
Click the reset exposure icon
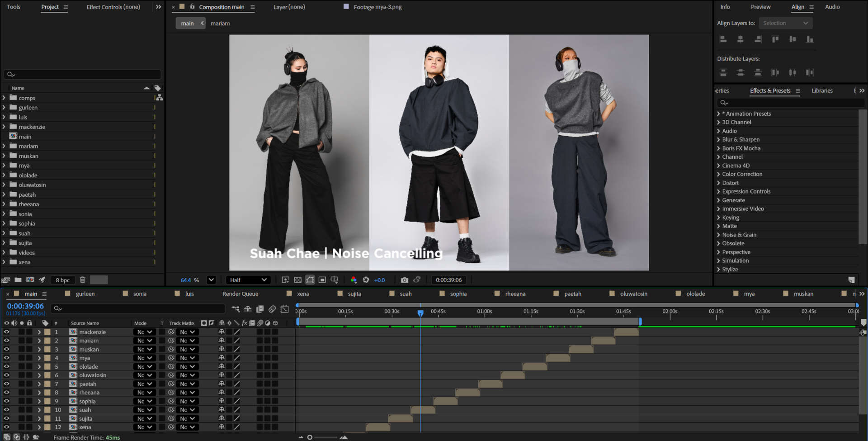[366, 280]
